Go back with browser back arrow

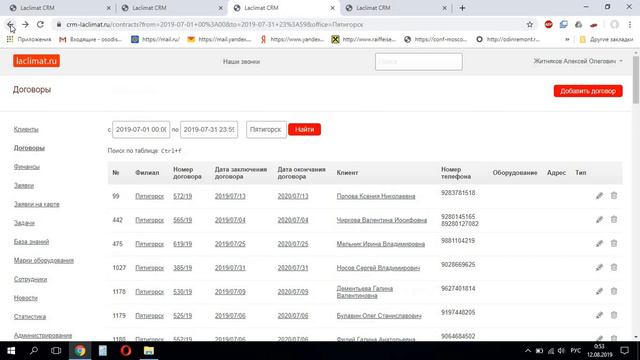coord(10,24)
